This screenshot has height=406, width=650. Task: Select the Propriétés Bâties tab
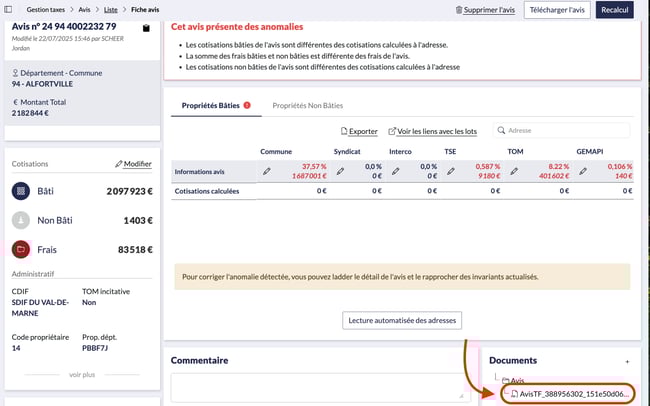pos(209,104)
